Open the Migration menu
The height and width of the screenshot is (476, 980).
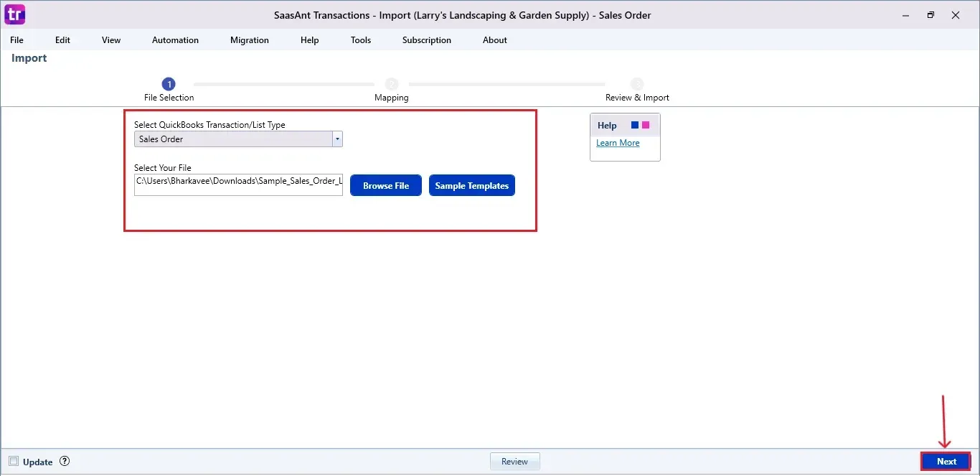250,40
